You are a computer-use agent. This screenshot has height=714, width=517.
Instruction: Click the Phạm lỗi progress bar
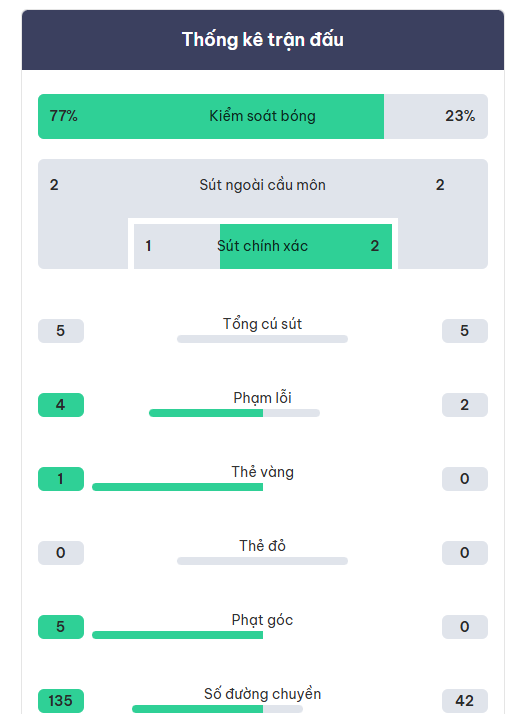[235, 413]
